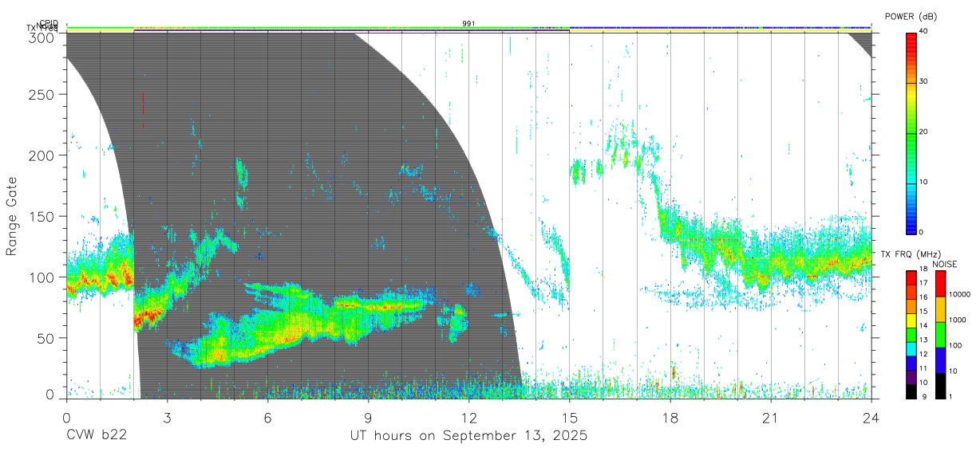Select the rainbow POWER color scale bar

pos(911,132)
